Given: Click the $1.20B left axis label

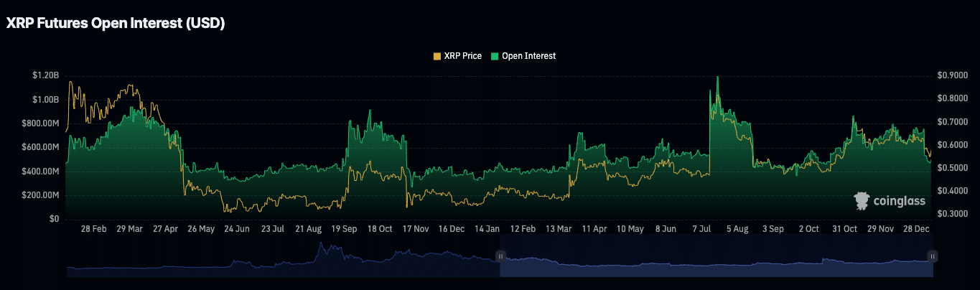Looking at the screenshot, I should click(x=45, y=75).
